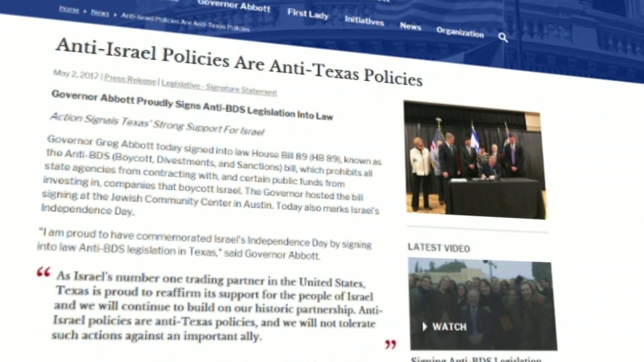Go to the Home breadcrumb link
The width and height of the screenshot is (644, 362).
click(x=69, y=9)
